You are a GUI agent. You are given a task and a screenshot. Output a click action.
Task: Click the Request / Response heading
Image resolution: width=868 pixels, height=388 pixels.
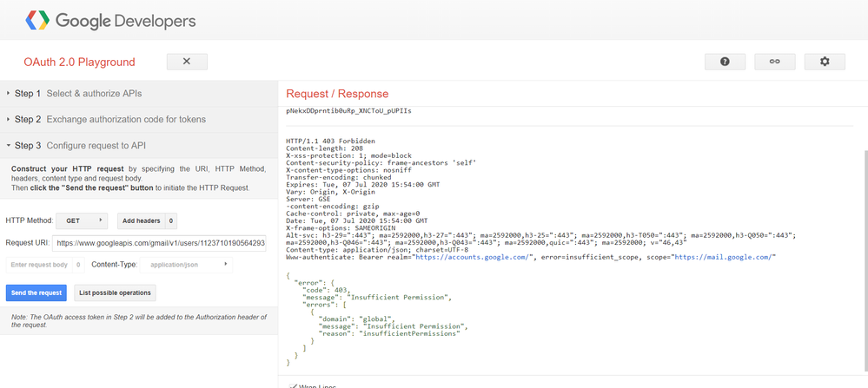(x=337, y=93)
